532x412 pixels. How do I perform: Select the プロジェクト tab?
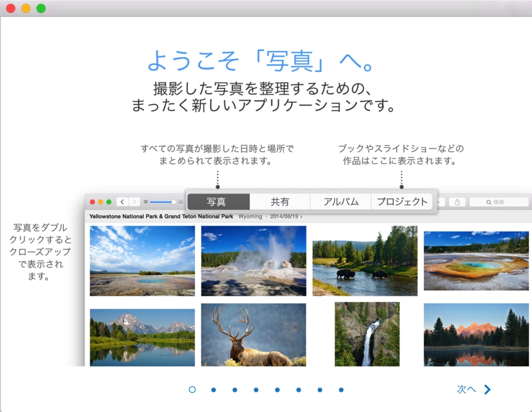click(x=402, y=202)
